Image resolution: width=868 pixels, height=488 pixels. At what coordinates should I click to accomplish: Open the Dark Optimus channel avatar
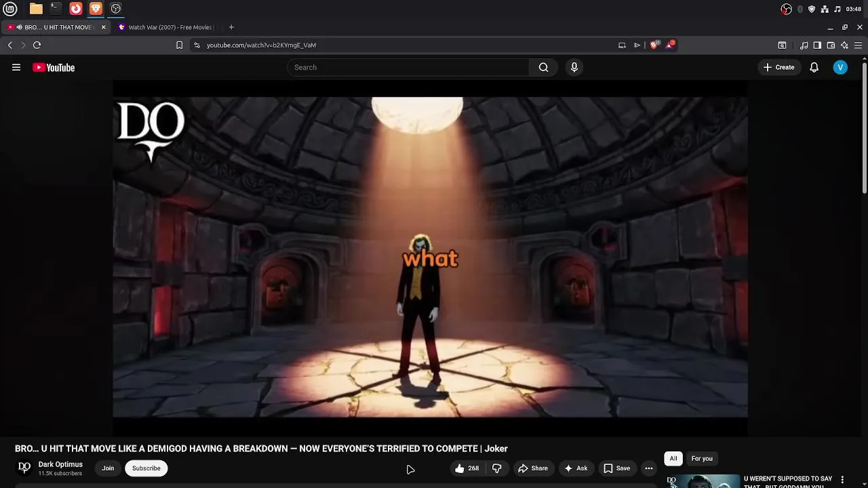point(24,468)
